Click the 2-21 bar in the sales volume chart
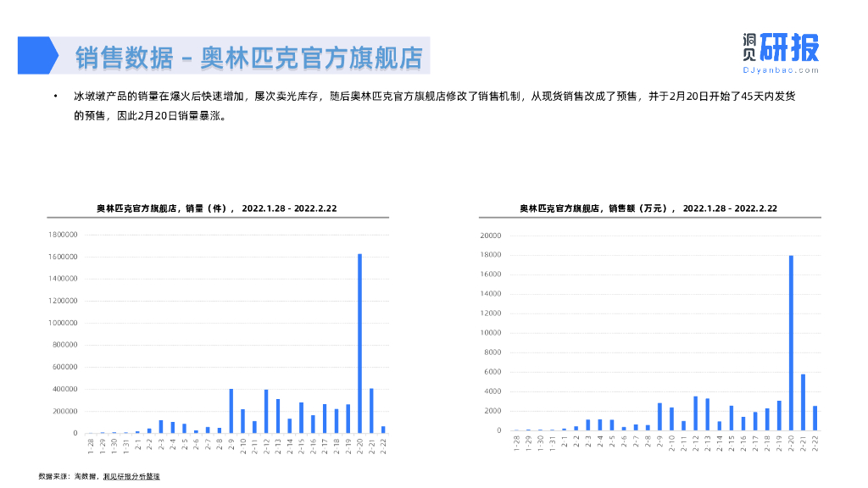Image resolution: width=868 pixels, height=488 pixels. coord(371,411)
